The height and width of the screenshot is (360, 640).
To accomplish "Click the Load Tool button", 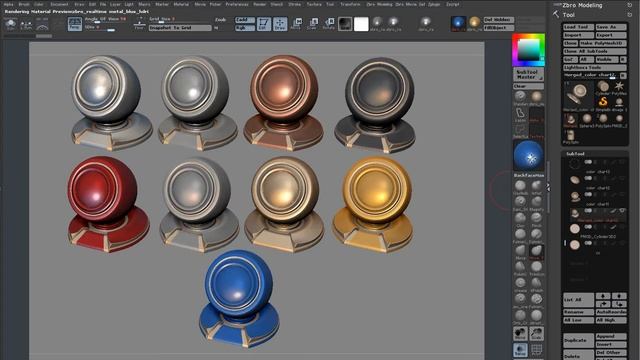I will (578, 27).
